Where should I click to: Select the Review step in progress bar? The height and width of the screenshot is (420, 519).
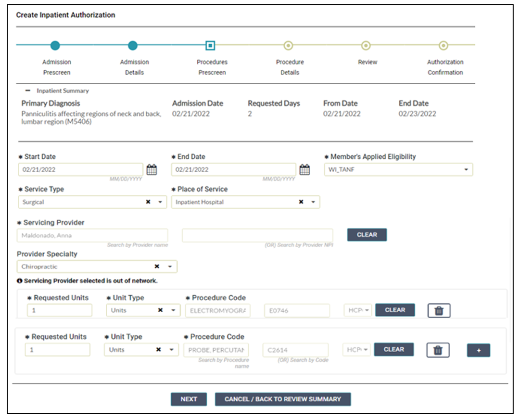click(x=366, y=46)
